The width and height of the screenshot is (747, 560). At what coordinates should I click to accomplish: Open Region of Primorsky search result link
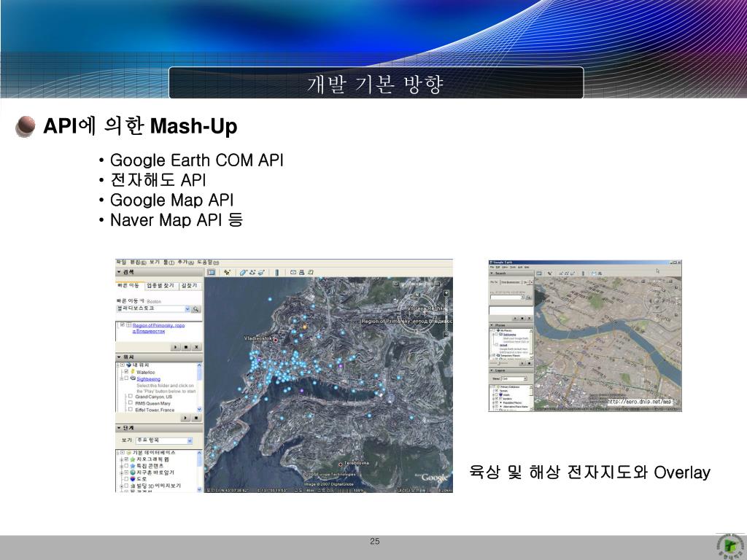(158, 328)
